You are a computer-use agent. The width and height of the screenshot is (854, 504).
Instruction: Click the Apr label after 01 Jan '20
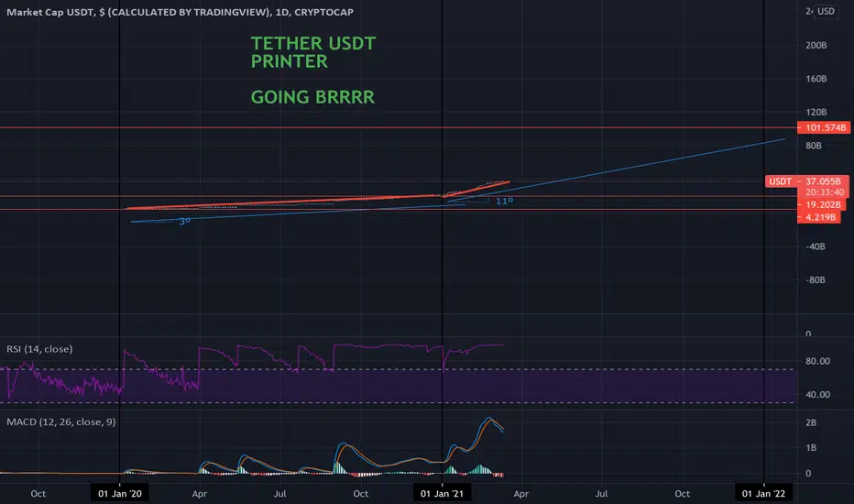point(200,494)
